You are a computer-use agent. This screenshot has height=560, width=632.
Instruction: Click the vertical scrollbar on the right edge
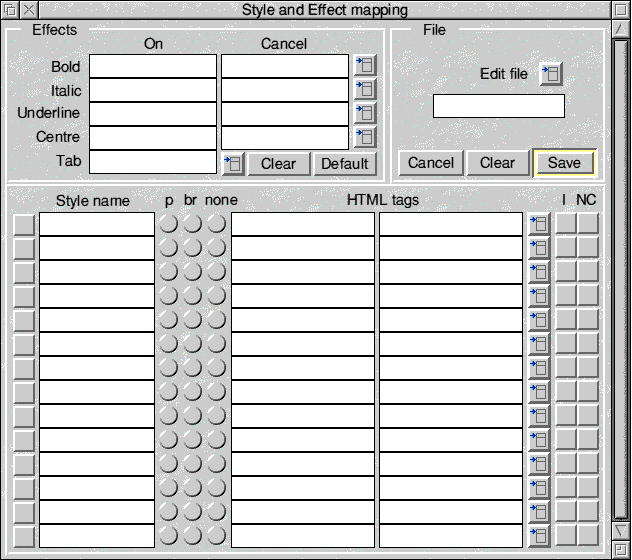pos(620,300)
